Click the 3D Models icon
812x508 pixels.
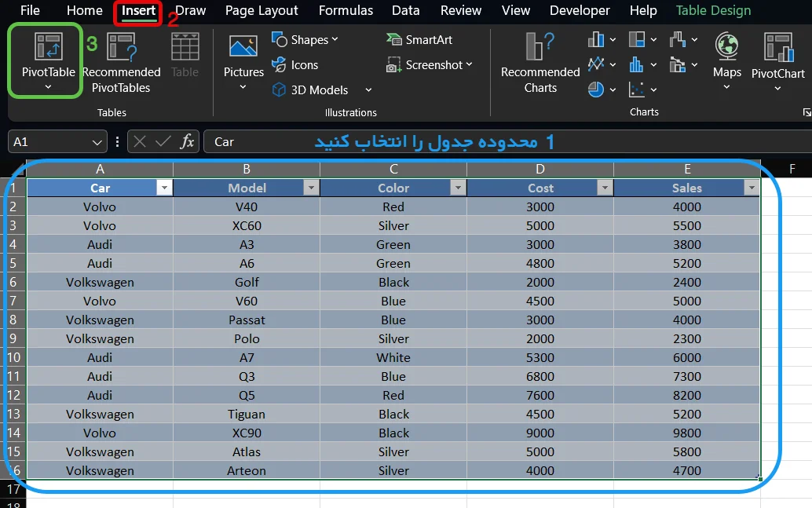coord(279,90)
